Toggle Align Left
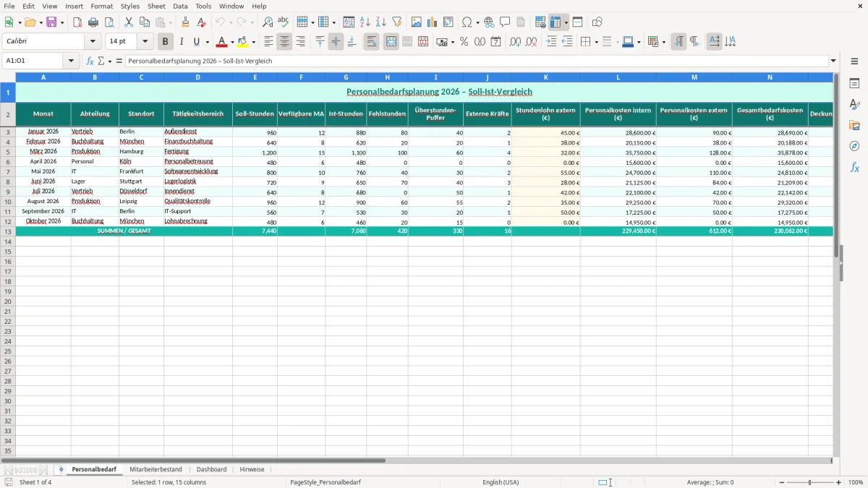The image size is (868, 488). [x=269, y=42]
